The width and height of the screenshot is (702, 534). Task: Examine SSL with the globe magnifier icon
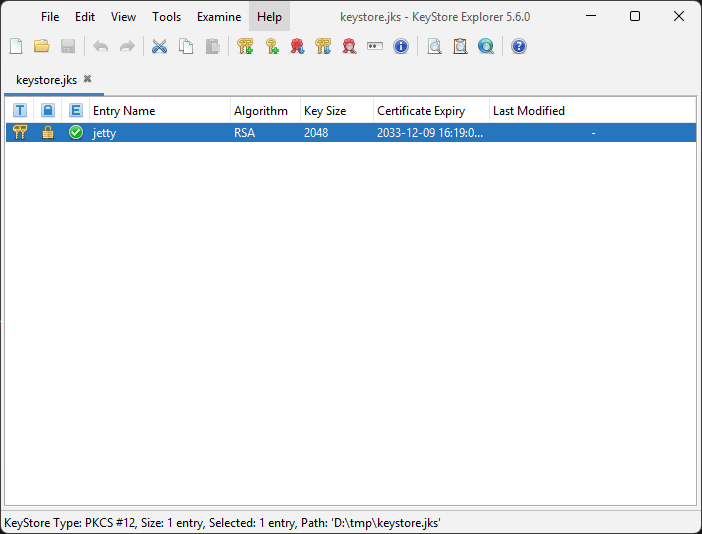486,46
